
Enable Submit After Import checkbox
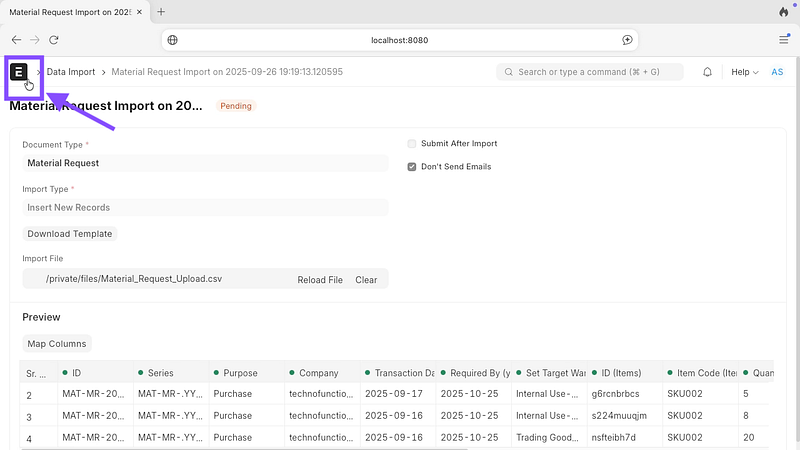coord(412,144)
